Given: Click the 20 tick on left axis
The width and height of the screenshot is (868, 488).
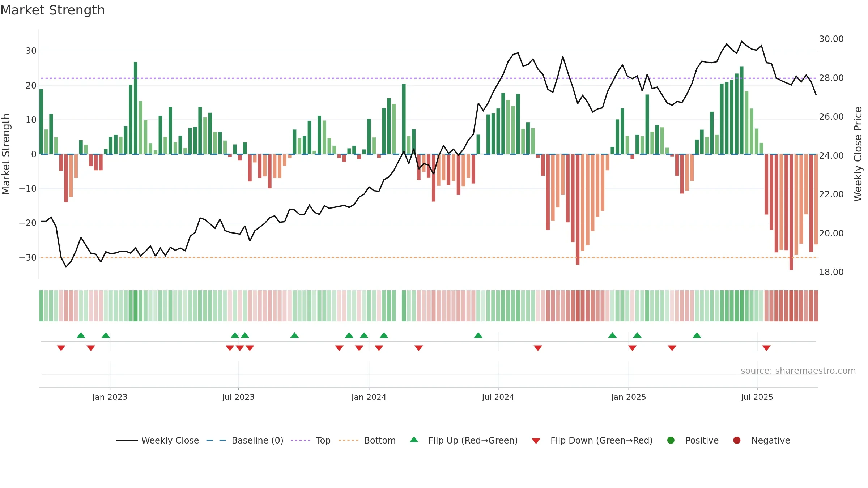Looking at the screenshot, I should point(31,86).
